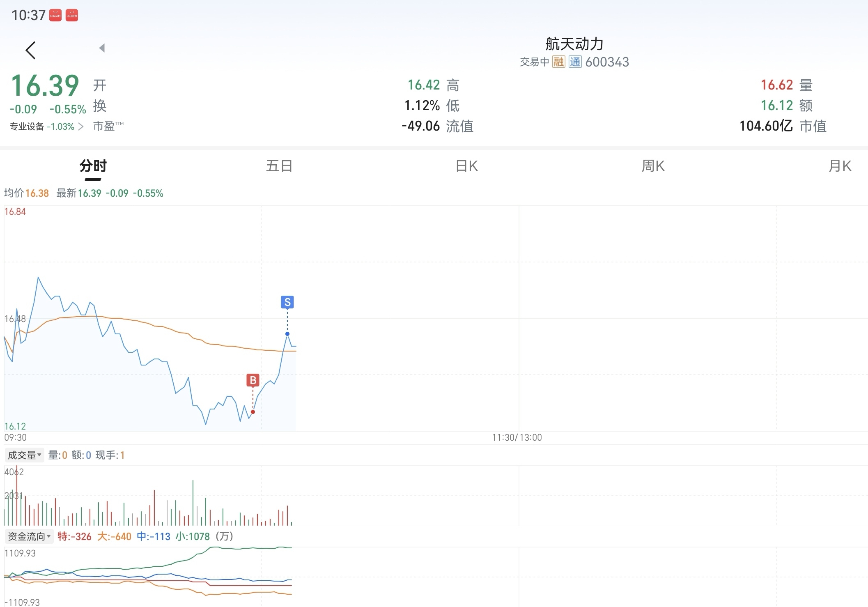
Task: Tap first Huawei notification icon in status bar
Action: click(x=55, y=16)
